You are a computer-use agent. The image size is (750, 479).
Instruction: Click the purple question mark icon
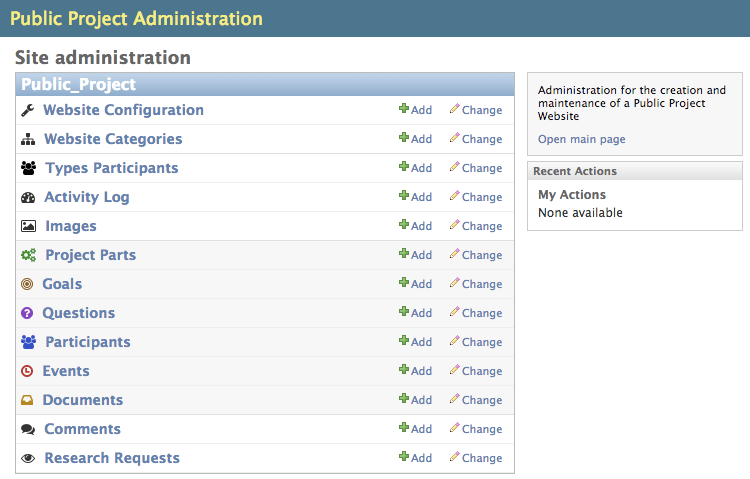pos(27,313)
